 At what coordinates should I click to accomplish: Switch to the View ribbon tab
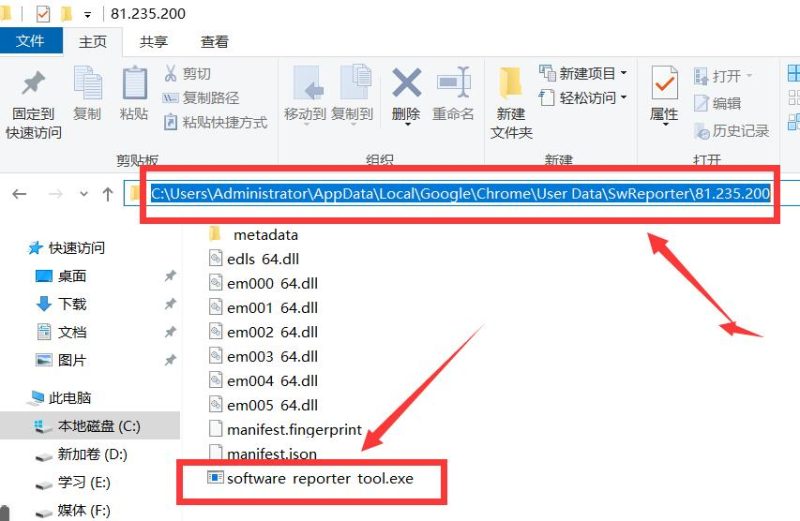[214, 42]
